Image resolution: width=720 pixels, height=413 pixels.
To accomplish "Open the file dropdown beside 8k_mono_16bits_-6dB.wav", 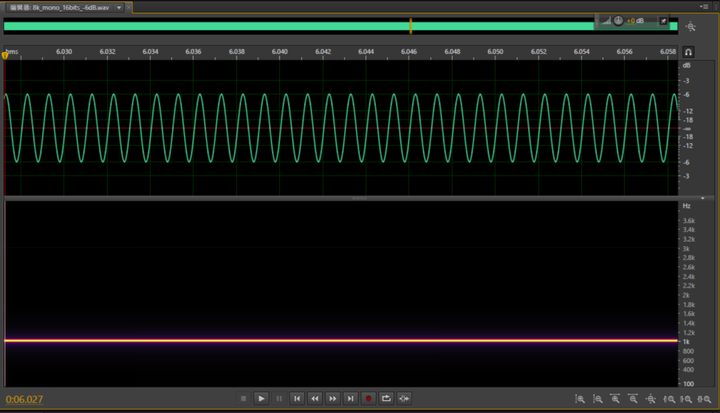I will click(119, 7).
